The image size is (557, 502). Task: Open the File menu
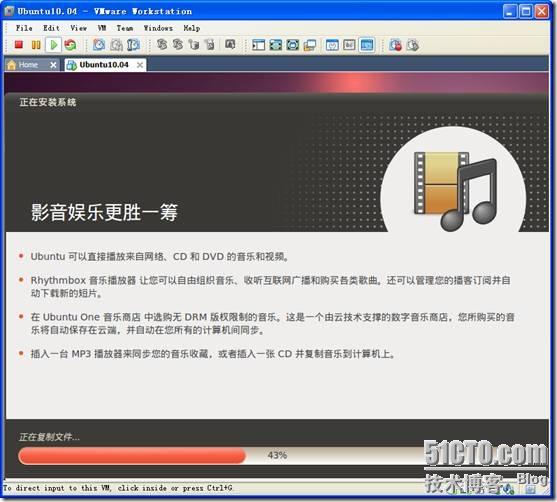tap(24, 28)
